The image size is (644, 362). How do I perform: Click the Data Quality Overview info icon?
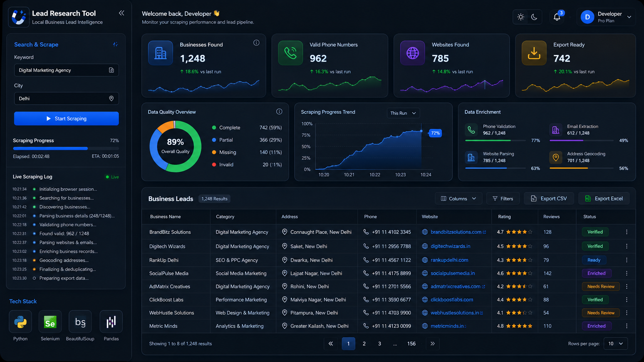(x=279, y=112)
